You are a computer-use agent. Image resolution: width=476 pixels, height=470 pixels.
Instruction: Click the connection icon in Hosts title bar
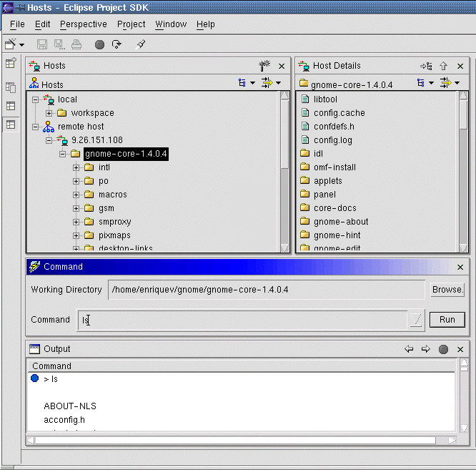(x=264, y=66)
